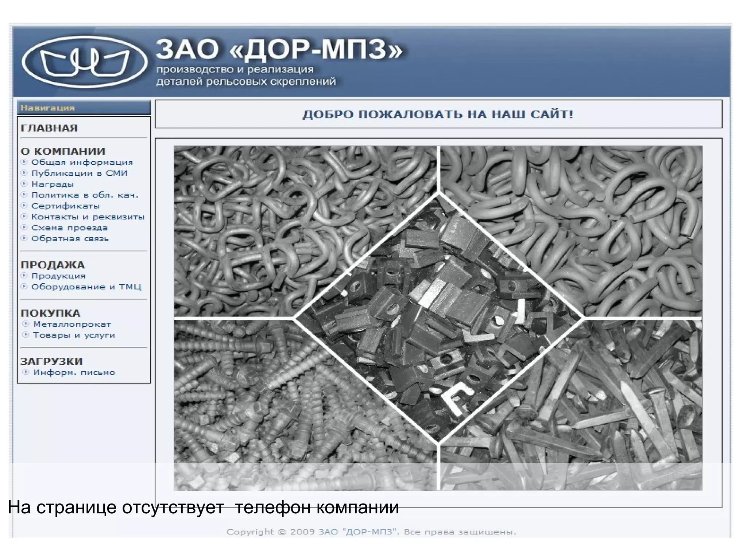Open the О КОМПАНИИ menu heading
The width and height of the screenshot is (747, 560).
(x=63, y=151)
